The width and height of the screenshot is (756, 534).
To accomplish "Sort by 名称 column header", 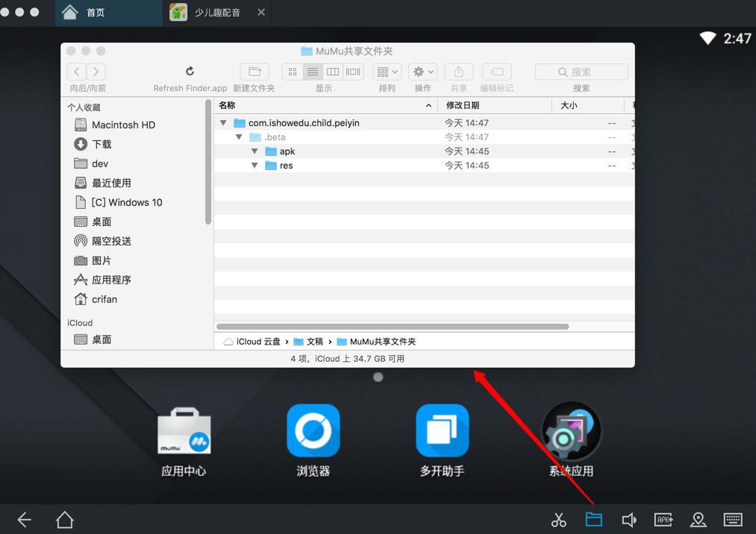I will coord(325,105).
